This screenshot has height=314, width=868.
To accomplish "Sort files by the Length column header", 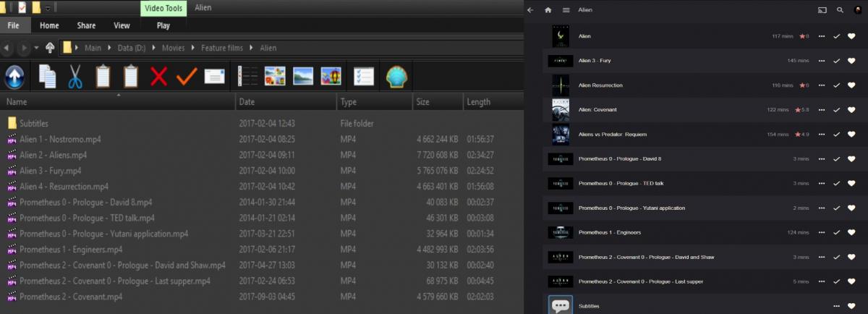I will pos(492,102).
